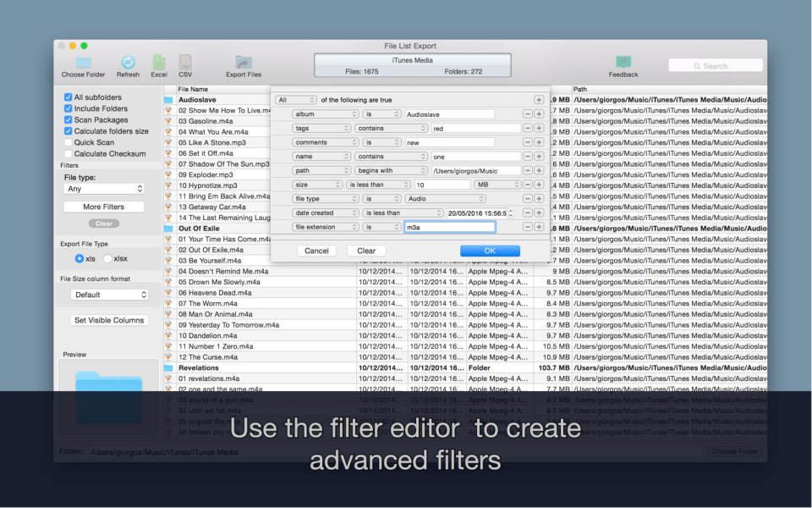Image resolution: width=812 pixels, height=508 pixels.
Task: Remove the album filter rule
Action: click(527, 114)
